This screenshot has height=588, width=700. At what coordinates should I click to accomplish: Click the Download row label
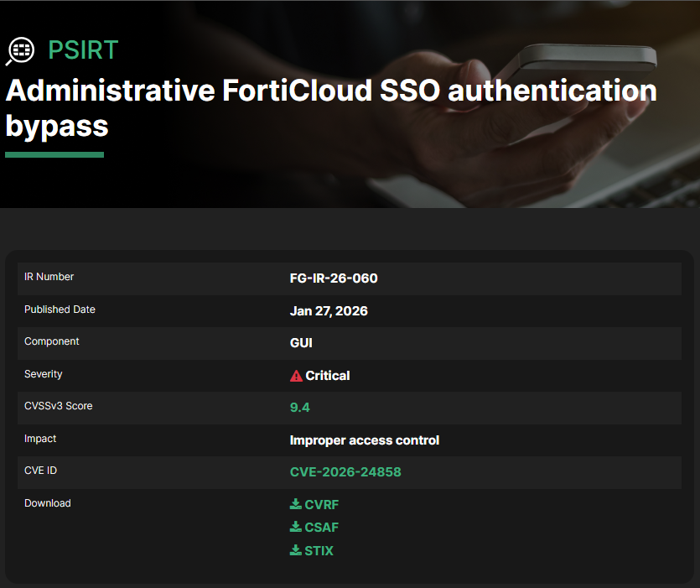[x=48, y=503]
